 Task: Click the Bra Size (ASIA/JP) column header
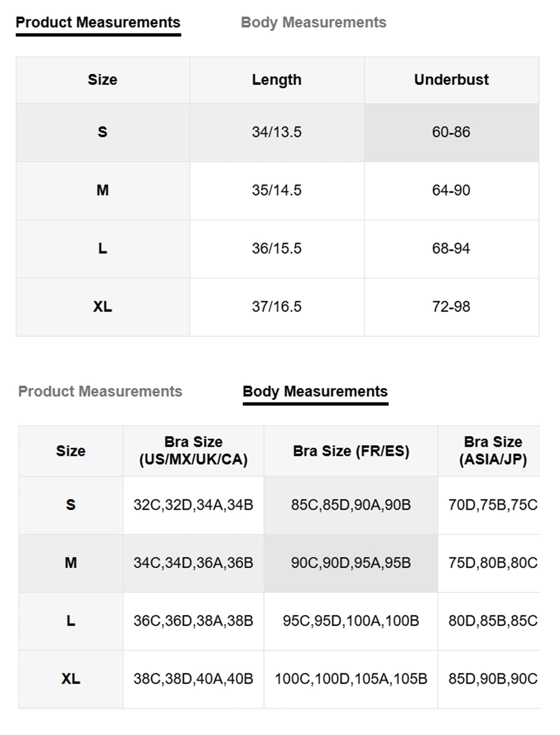(493, 451)
